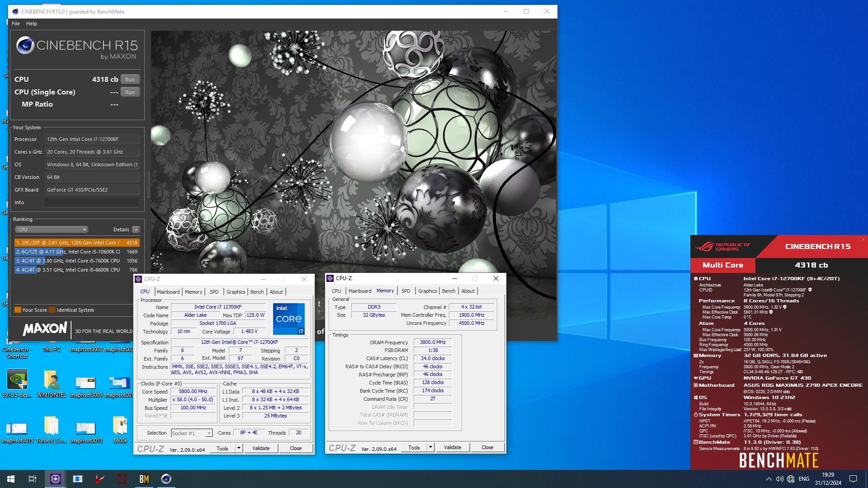Click Validate in the Memory tab window

coord(453,447)
